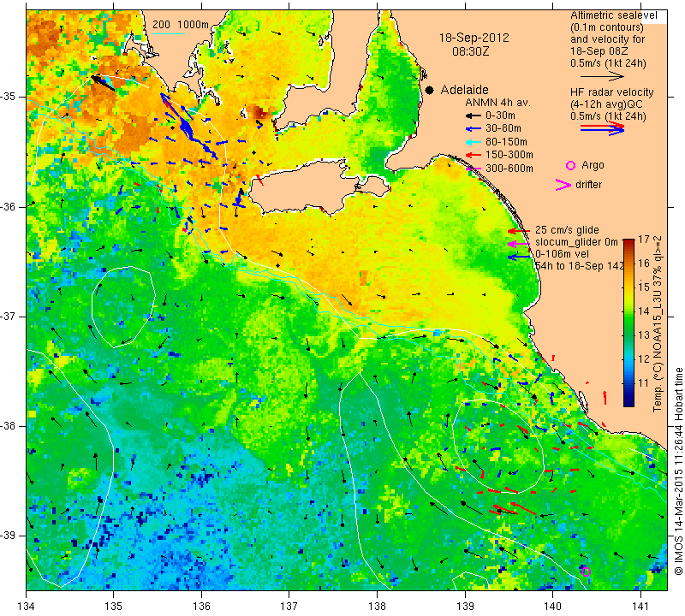This screenshot has height=616, width=685.
Task: Click the dark red top of temperature scale
Action: point(628,243)
